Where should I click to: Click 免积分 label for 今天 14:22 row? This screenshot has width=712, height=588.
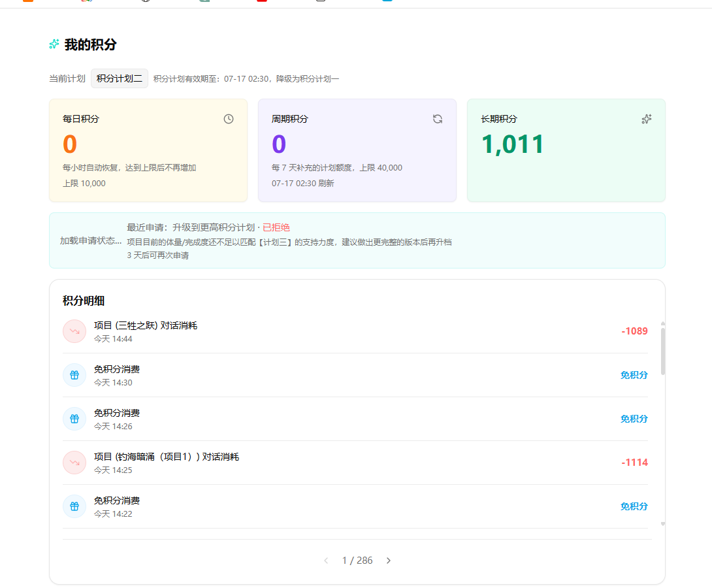[x=634, y=506]
